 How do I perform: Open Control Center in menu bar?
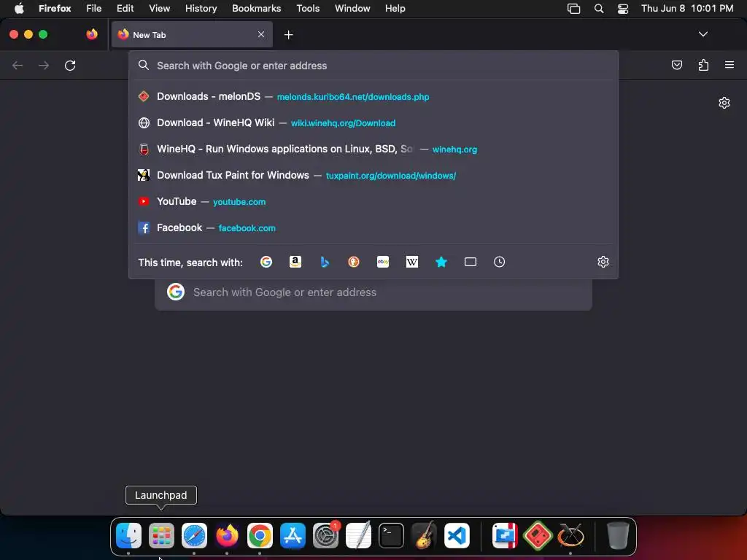point(623,8)
